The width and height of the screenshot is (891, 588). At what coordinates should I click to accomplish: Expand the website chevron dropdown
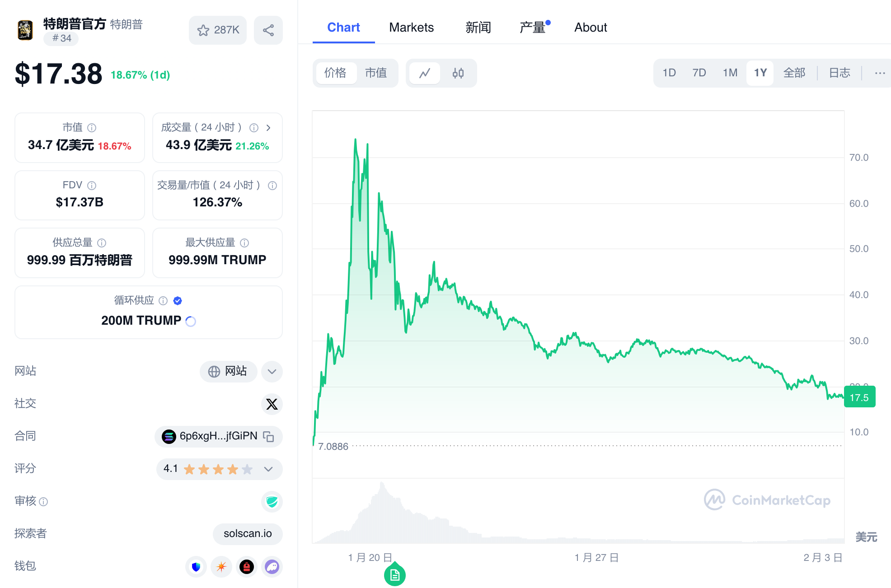pos(272,371)
